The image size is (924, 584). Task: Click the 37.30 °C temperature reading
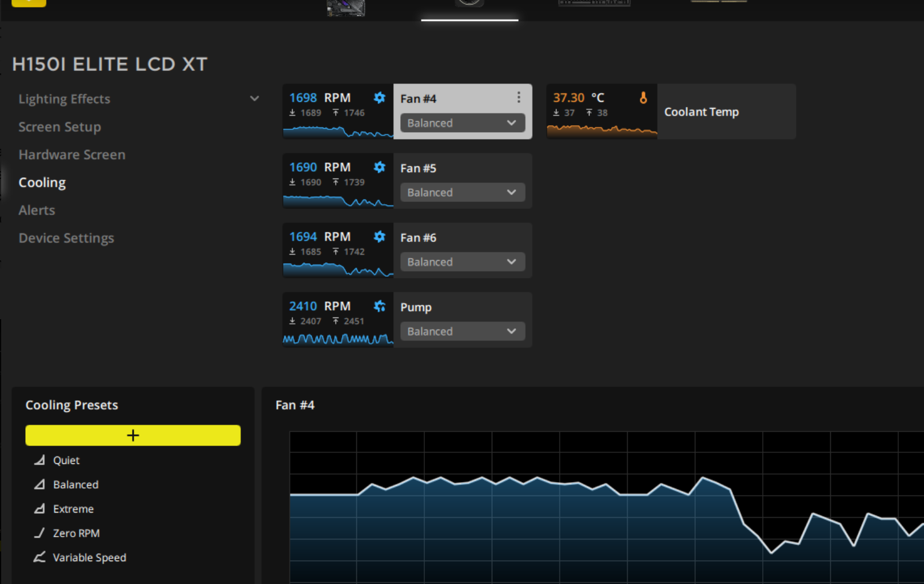click(x=579, y=98)
